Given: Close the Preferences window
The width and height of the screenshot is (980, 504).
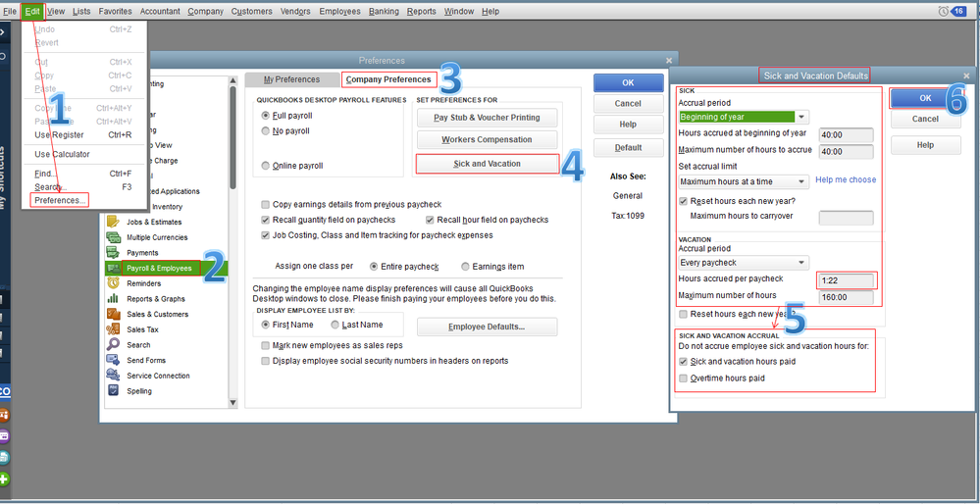Looking at the screenshot, I should [669, 61].
